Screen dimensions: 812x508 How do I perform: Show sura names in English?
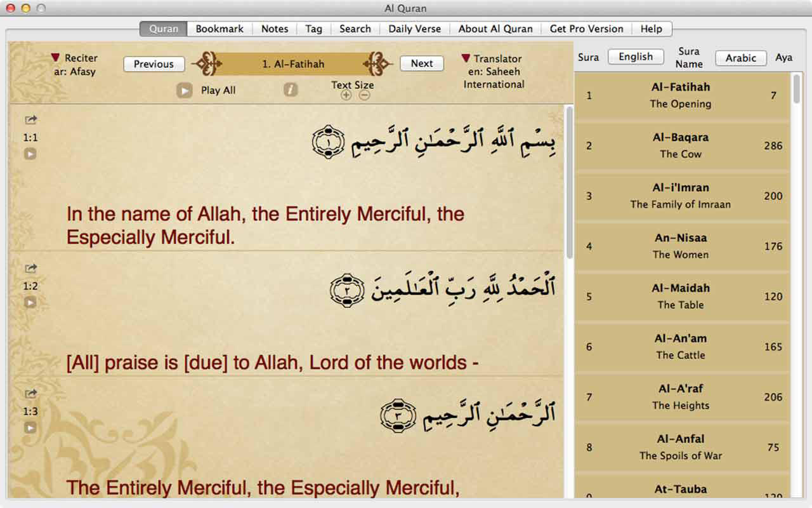point(636,57)
